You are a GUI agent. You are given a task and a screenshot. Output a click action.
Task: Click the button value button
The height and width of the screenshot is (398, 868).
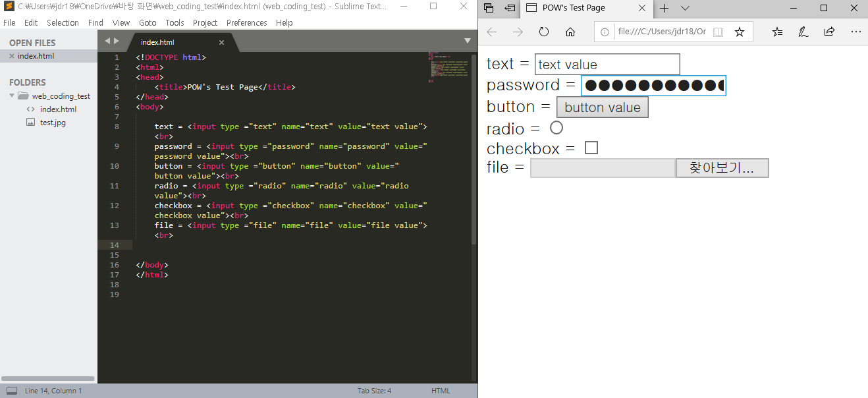(x=603, y=107)
